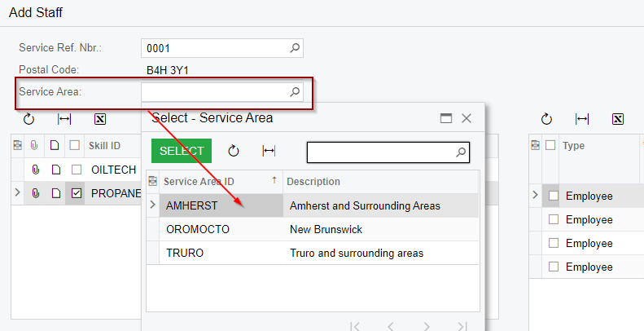
Task: Refresh the Service Area lookup list
Action: 233,151
